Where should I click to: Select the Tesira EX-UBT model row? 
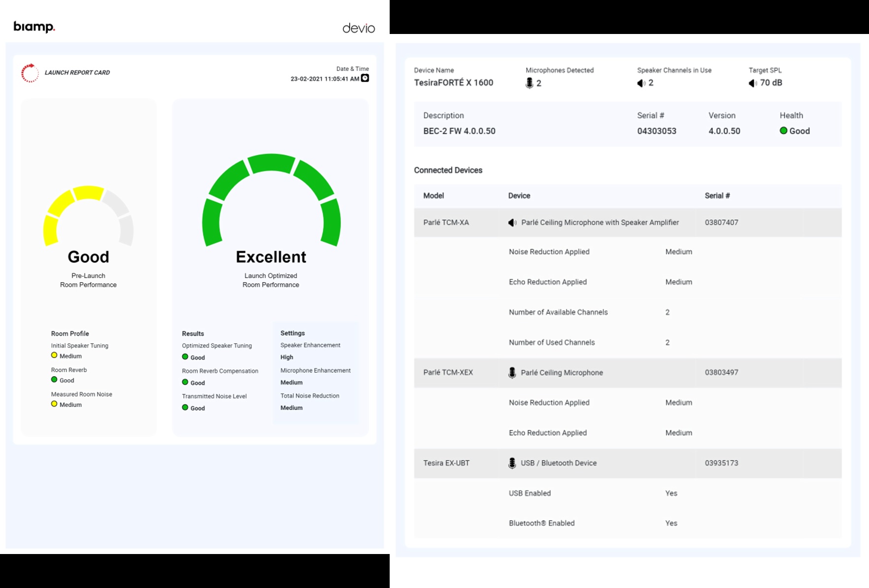point(628,463)
